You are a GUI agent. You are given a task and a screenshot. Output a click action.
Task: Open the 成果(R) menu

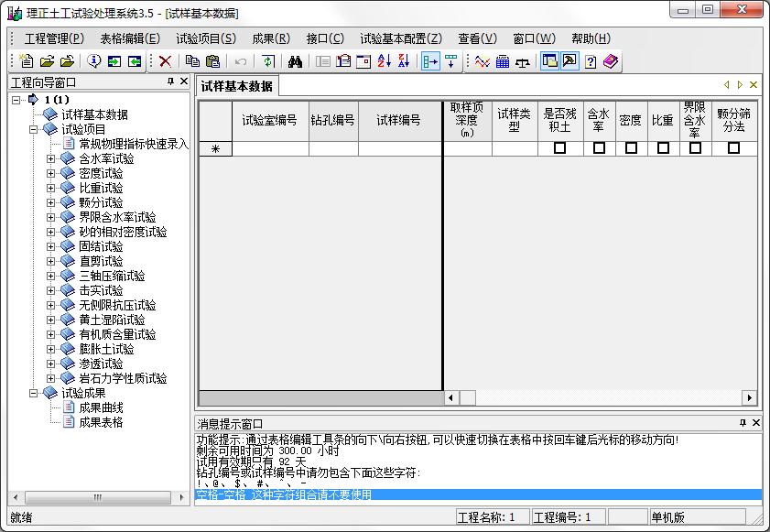[x=271, y=38]
